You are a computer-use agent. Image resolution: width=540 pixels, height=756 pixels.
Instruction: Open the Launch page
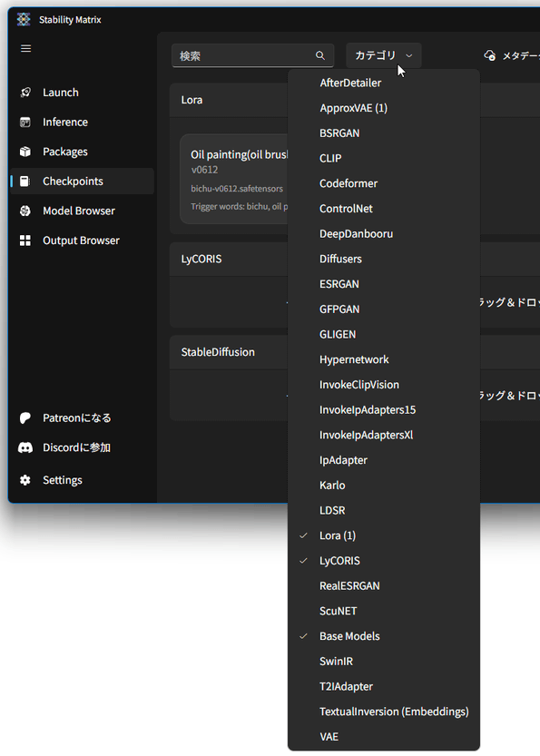click(82, 93)
